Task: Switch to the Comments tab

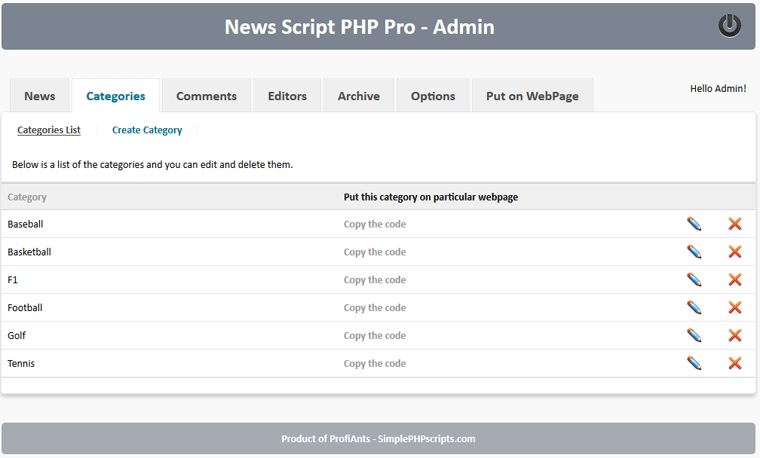Action: pyautogui.click(x=206, y=96)
